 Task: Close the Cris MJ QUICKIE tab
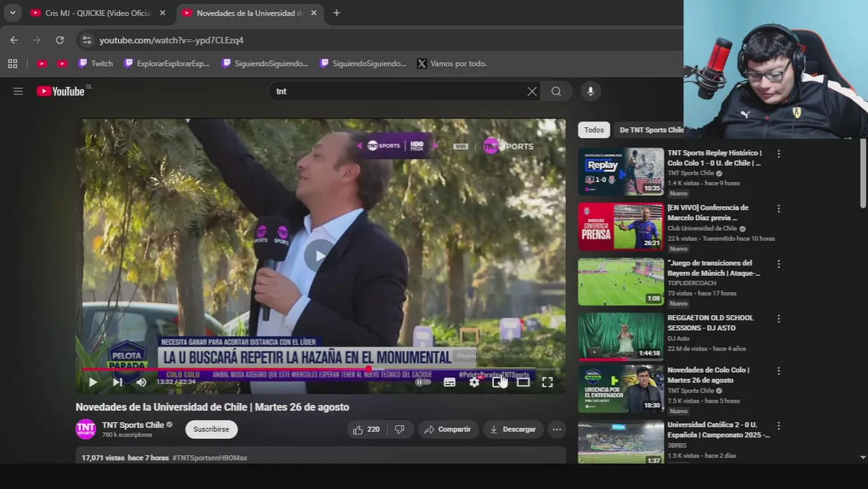tap(162, 13)
